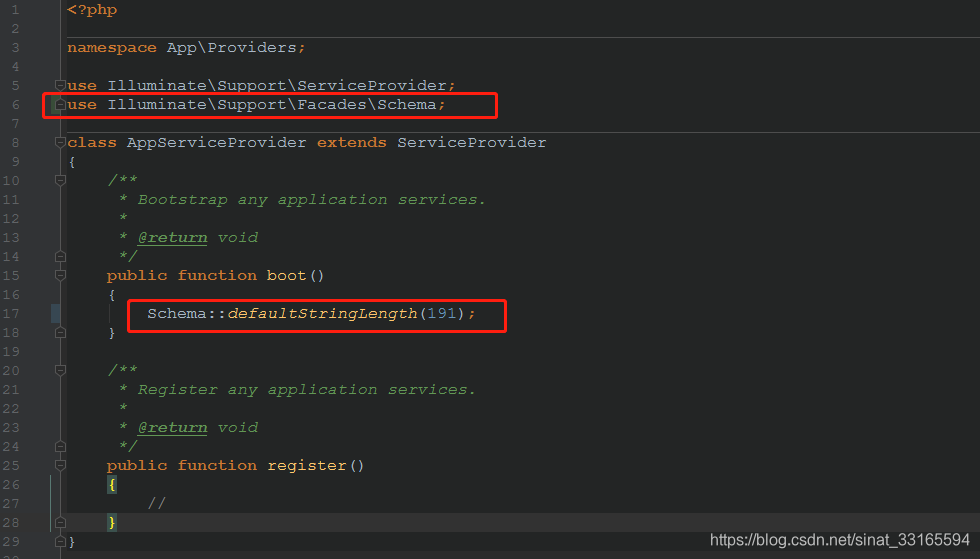Click the use keyword on line 5
This screenshot has width=980, height=559.
click(x=82, y=85)
